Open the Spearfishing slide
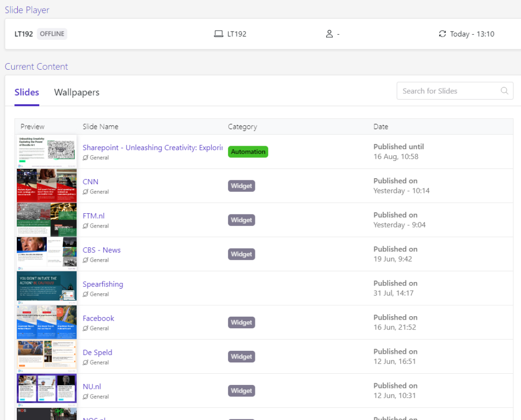 (103, 284)
